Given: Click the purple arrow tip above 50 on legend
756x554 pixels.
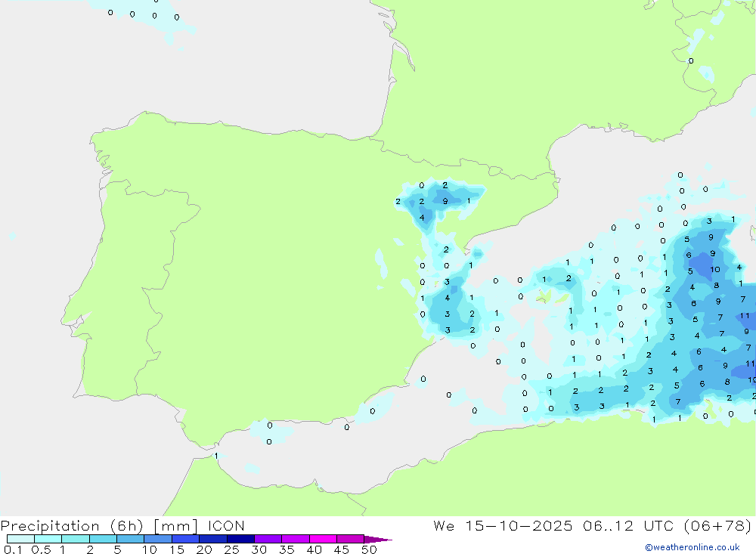Looking at the screenshot, I should (378, 539).
